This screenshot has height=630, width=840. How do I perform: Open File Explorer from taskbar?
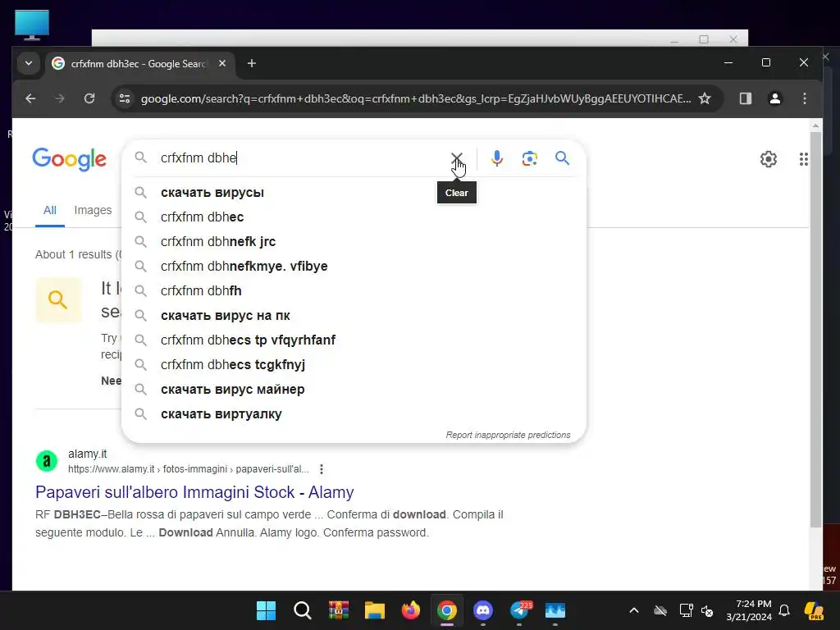pyautogui.click(x=374, y=610)
